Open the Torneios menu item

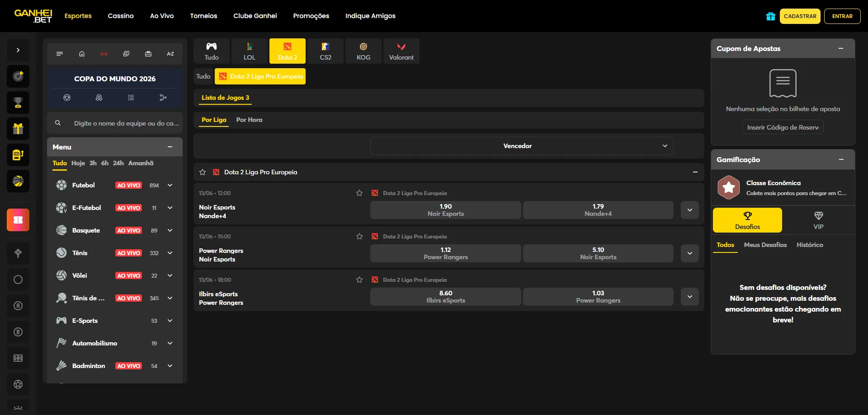pos(203,16)
